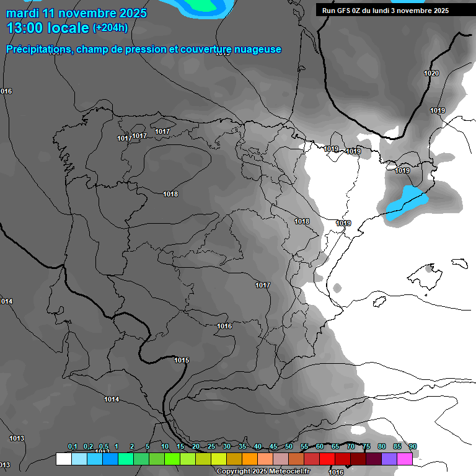The image size is (476, 476).
Task: Click the Précipitations, champ de pression subtitle
Action: (144, 50)
